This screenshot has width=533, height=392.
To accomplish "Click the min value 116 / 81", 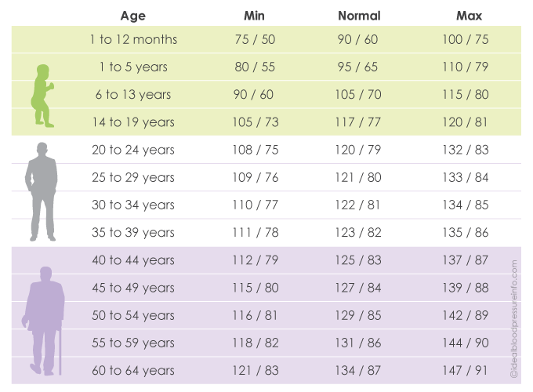I will tap(255, 315).
